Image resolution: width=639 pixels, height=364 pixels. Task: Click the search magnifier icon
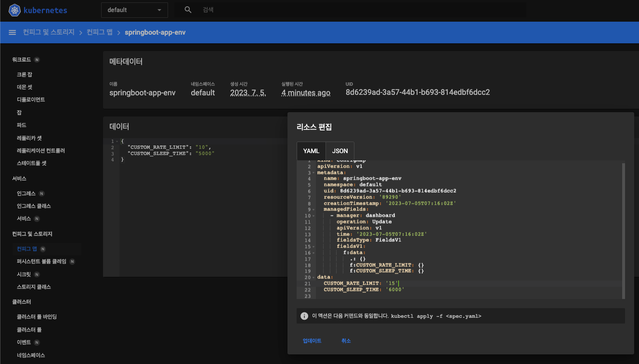[x=188, y=10]
